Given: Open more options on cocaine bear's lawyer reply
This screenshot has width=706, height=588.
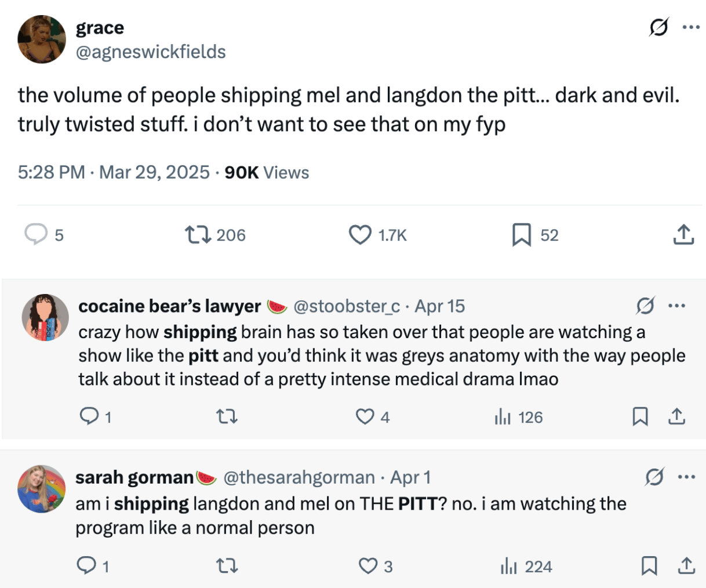Looking at the screenshot, I should pyautogui.click(x=677, y=306).
